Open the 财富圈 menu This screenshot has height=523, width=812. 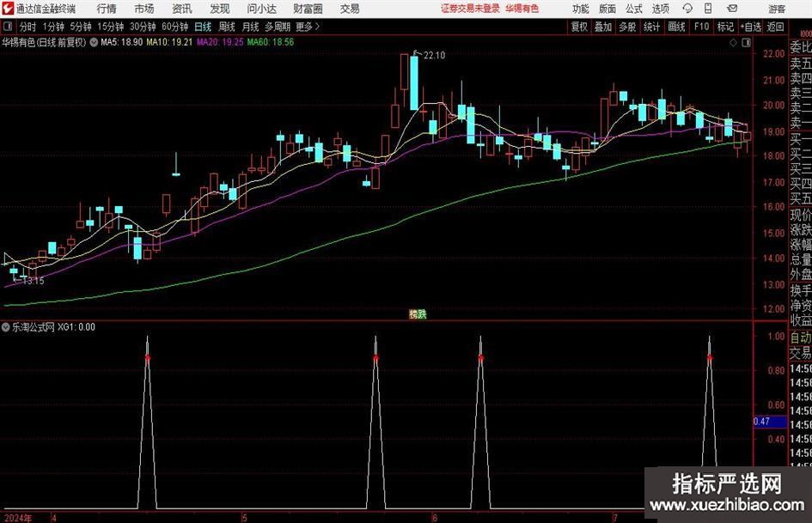click(x=308, y=9)
